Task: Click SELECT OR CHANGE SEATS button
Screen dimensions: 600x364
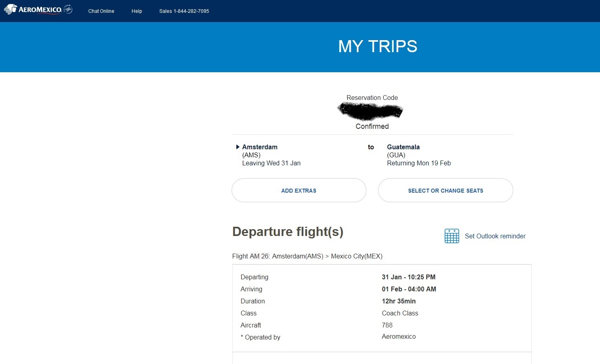Action: click(x=445, y=190)
